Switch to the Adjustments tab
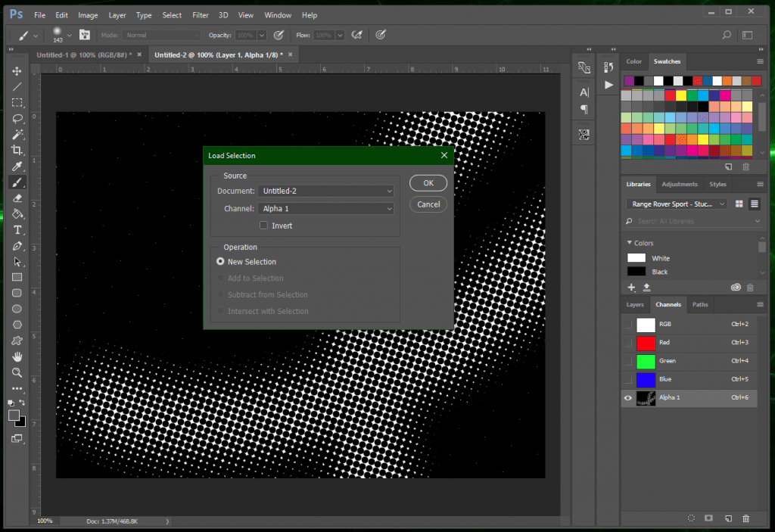 pyautogui.click(x=680, y=184)
